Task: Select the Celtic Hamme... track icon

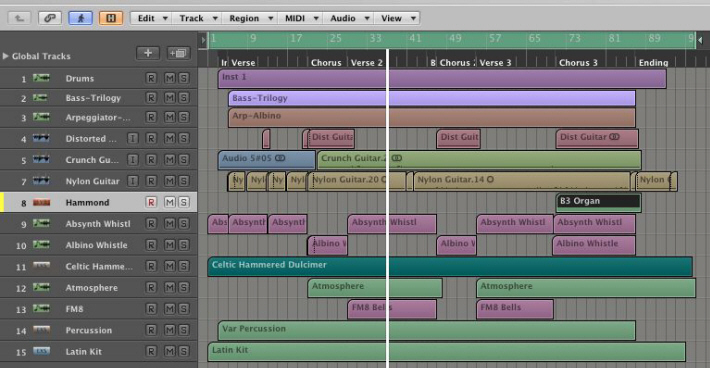Action: point(41,266)
